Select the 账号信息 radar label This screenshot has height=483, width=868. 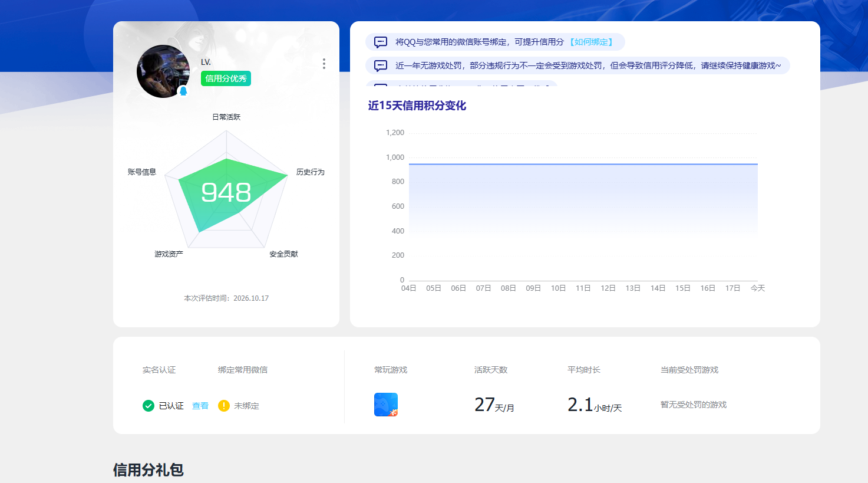point(142,172)
